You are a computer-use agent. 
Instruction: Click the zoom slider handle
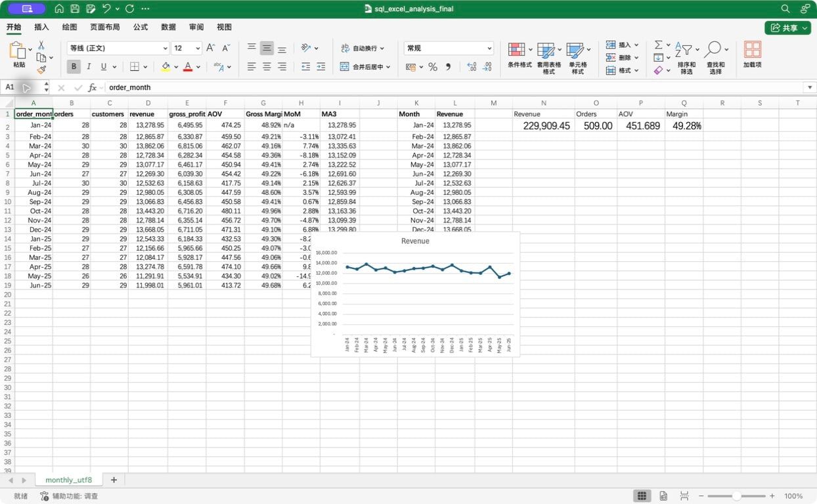(x=737, y=496)
